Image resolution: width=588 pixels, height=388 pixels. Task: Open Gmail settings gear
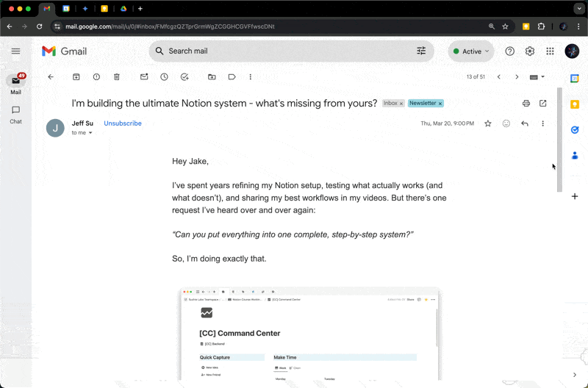pyautogui.click(x=529, y=51)
